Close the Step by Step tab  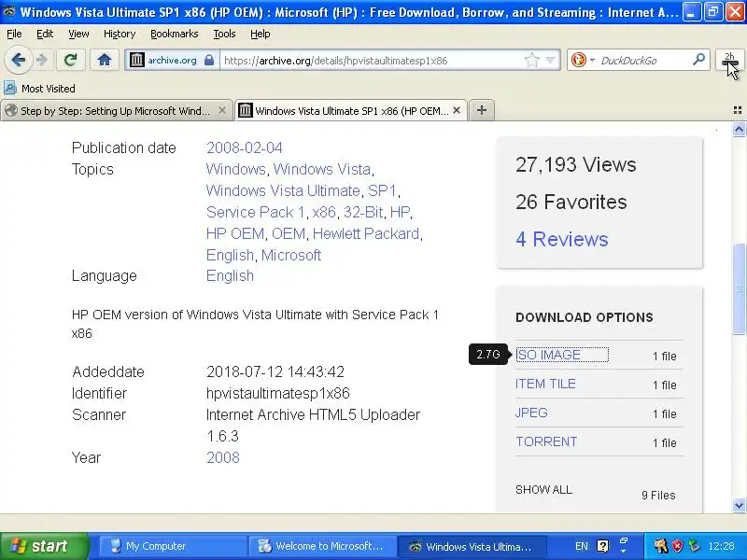tap(222, 110)
